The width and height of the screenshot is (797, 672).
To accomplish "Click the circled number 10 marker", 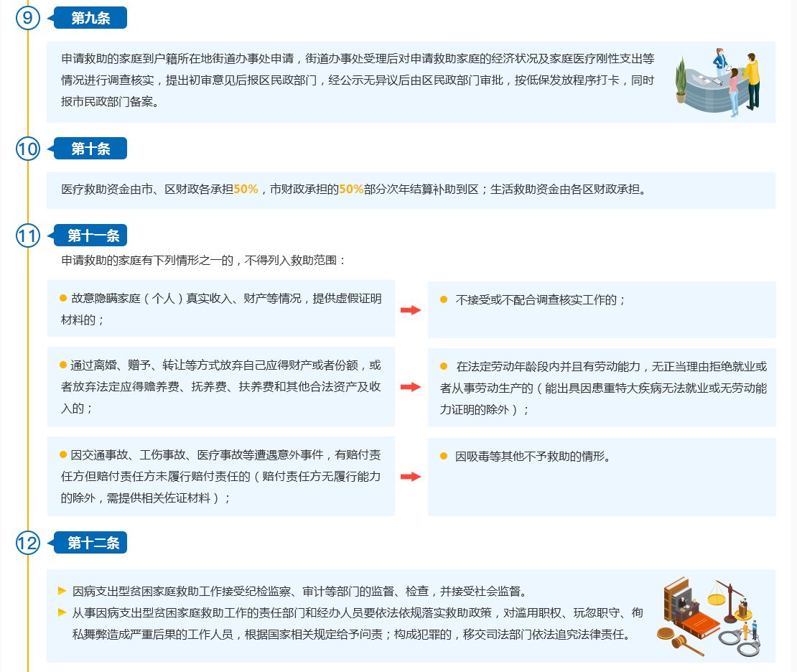I will [27, 149].
